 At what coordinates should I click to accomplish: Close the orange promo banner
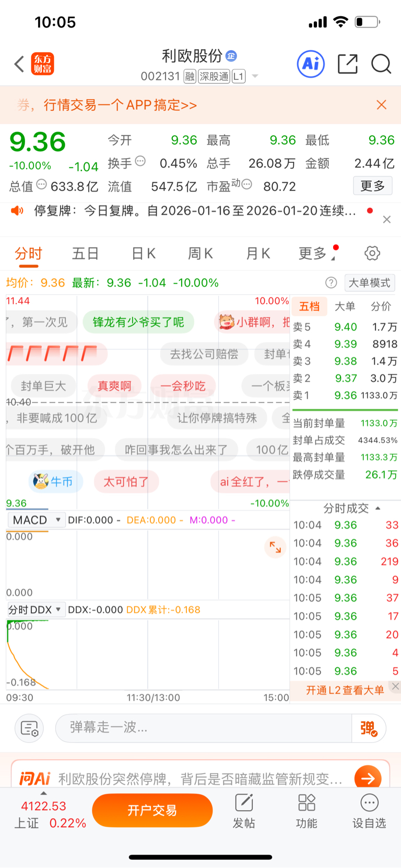[382, 105]
